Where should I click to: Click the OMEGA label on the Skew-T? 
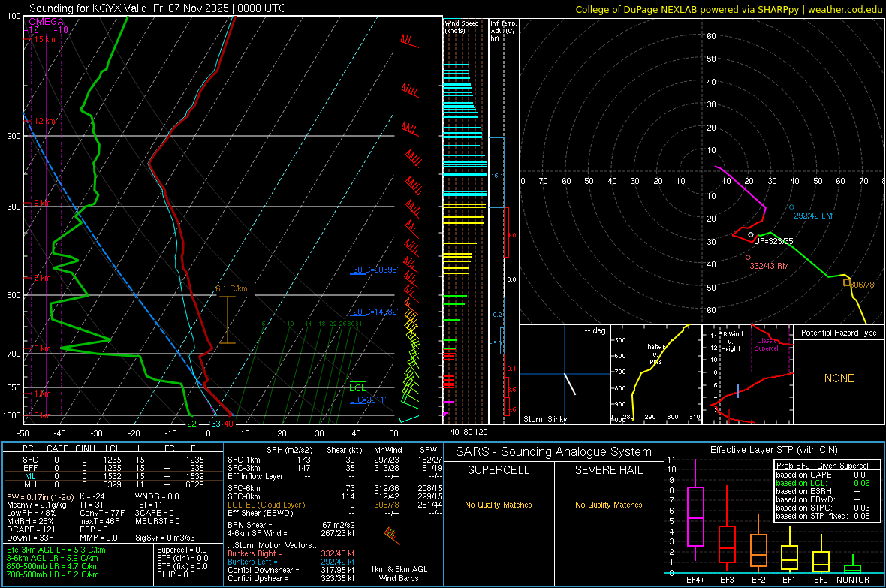pyautogui.click(x=47, y=22)
